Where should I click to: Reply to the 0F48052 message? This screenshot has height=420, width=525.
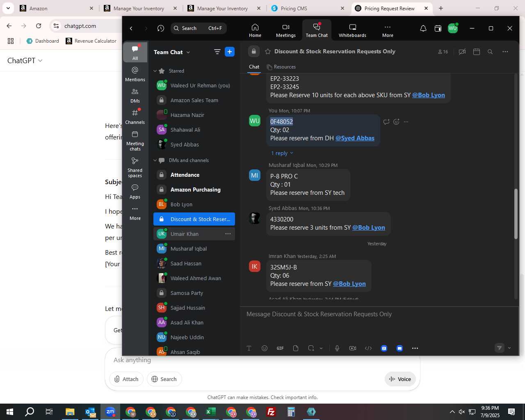tap(386, 122)
